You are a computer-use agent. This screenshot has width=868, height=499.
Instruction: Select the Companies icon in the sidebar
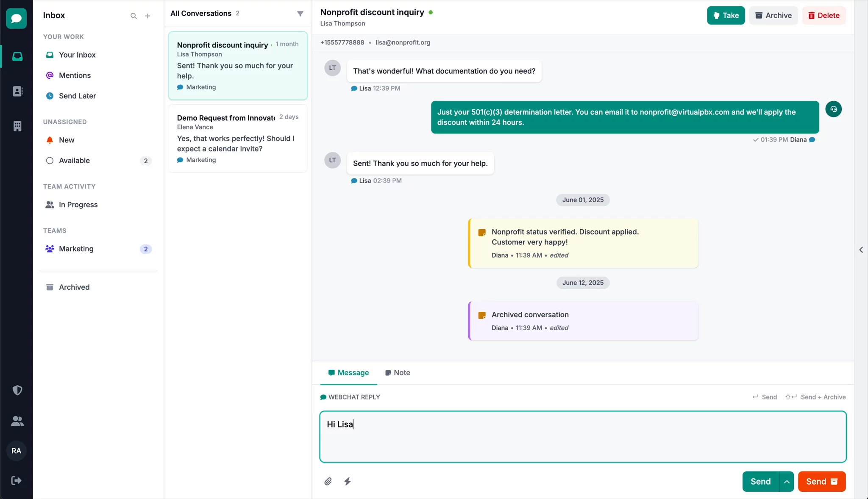coord(17,125)
